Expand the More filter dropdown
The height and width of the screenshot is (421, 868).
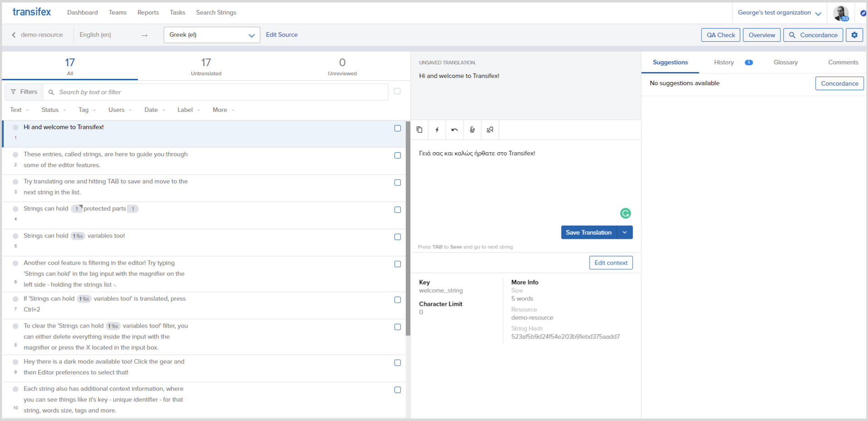pos(224,110)
